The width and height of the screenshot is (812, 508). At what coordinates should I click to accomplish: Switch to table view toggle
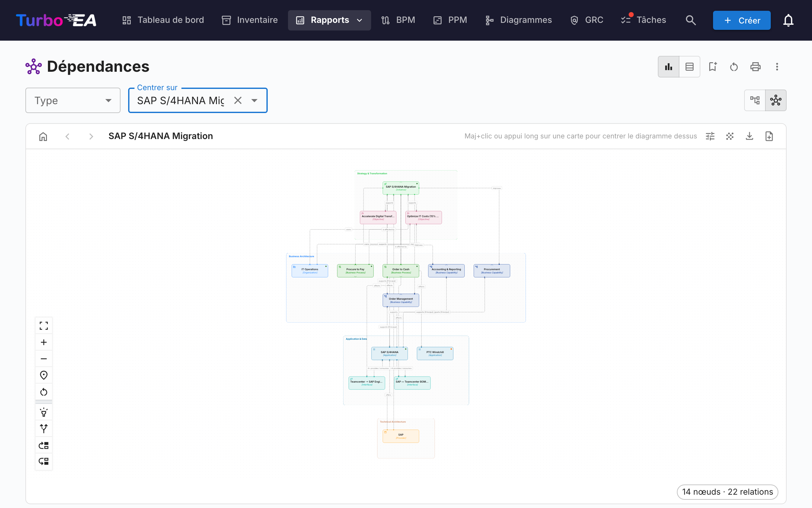[690, 67]
